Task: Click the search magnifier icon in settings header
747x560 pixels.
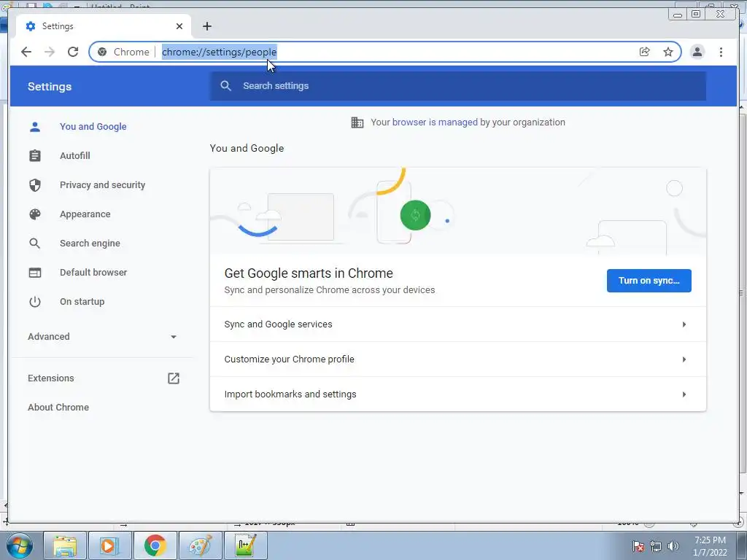Action: pos(226,86)
